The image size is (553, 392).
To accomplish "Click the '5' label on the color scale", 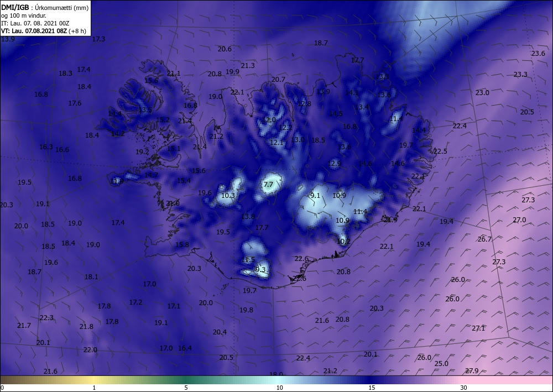I will [186, 388].
